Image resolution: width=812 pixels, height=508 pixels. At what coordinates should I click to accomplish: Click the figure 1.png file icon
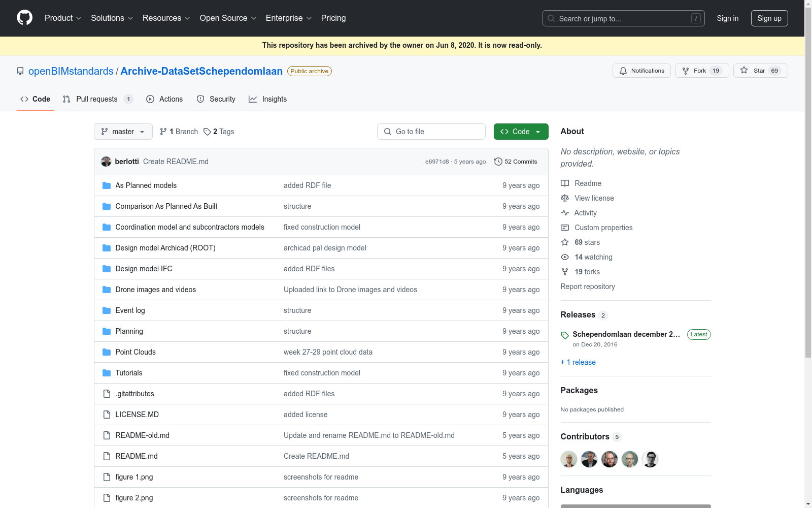point(107,477)
